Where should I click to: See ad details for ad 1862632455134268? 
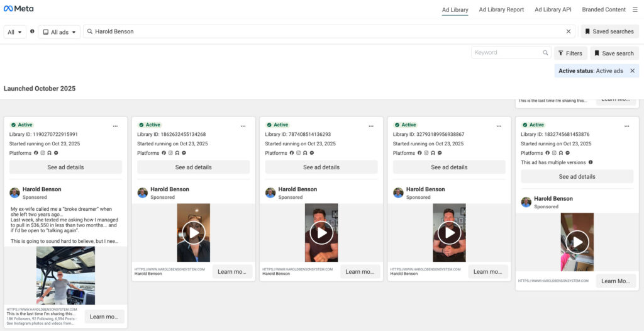(194, 167)
